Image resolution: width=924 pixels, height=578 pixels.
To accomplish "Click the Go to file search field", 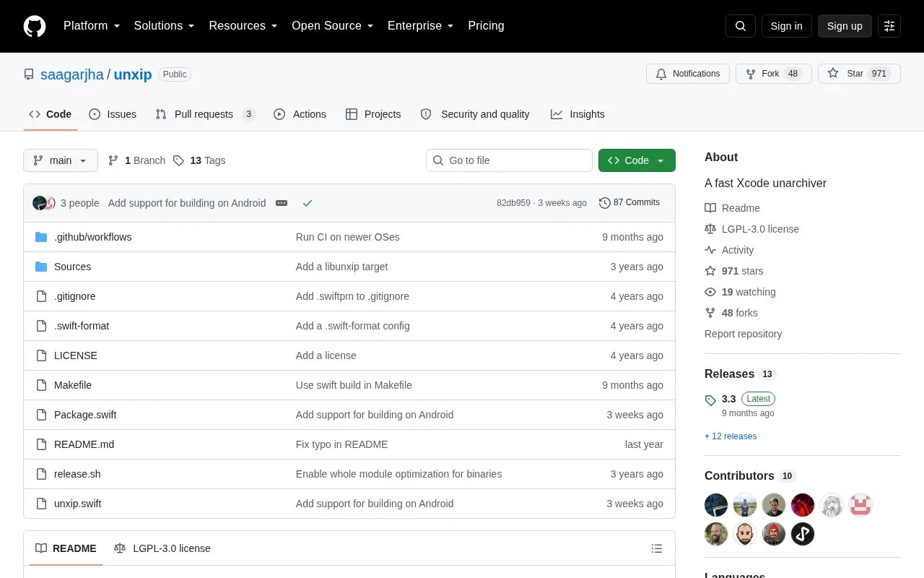I will 509,160.
